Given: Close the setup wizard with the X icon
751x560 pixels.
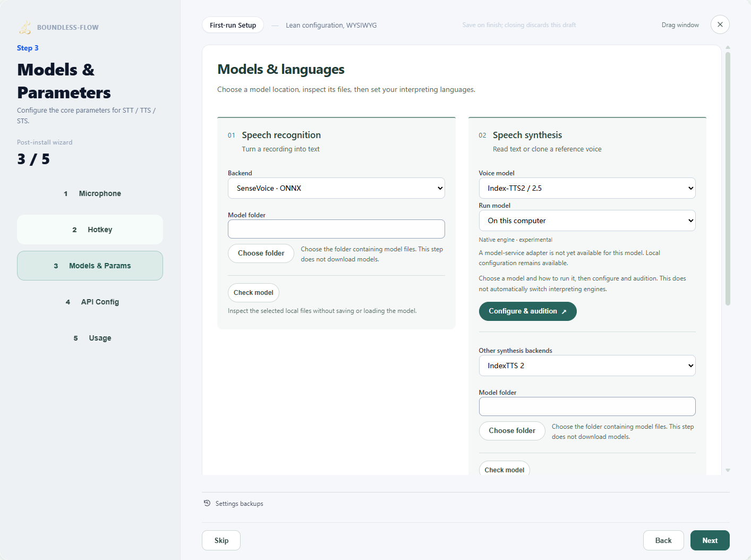Looking at the screenshot, I should tap(720, 24).
